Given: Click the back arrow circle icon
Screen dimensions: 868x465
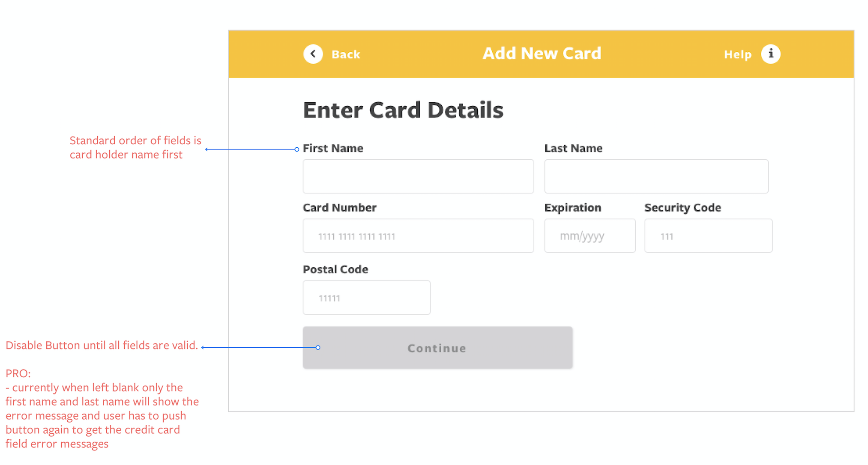Looking at the screenshot, I should (x=313, y=54).
